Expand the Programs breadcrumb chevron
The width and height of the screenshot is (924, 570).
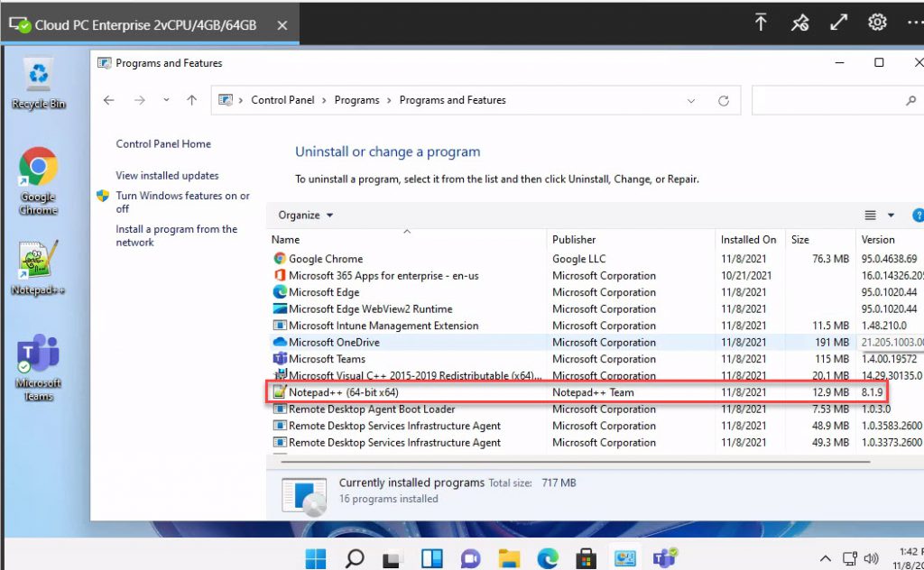click(x=389, y=101)
